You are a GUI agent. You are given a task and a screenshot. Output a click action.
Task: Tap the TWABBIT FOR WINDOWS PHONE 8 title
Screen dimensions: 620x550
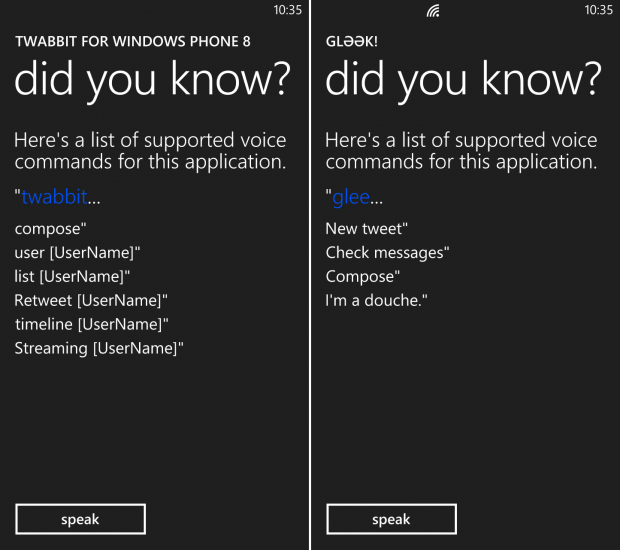132,41
